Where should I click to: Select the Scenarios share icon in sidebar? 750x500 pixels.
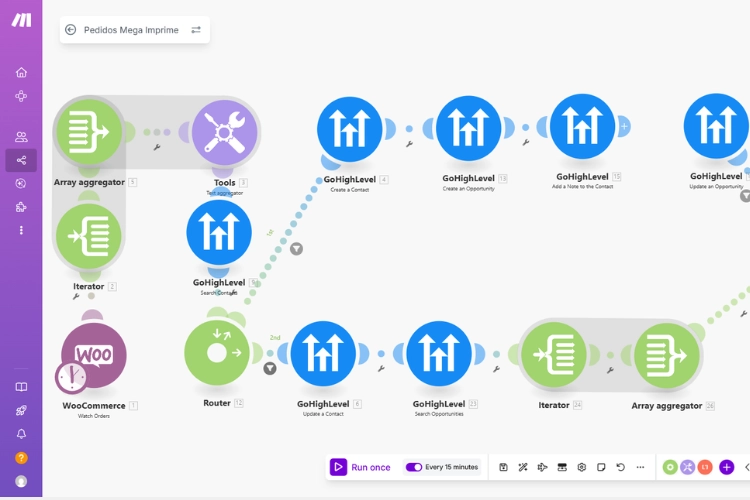pos(21,160)
